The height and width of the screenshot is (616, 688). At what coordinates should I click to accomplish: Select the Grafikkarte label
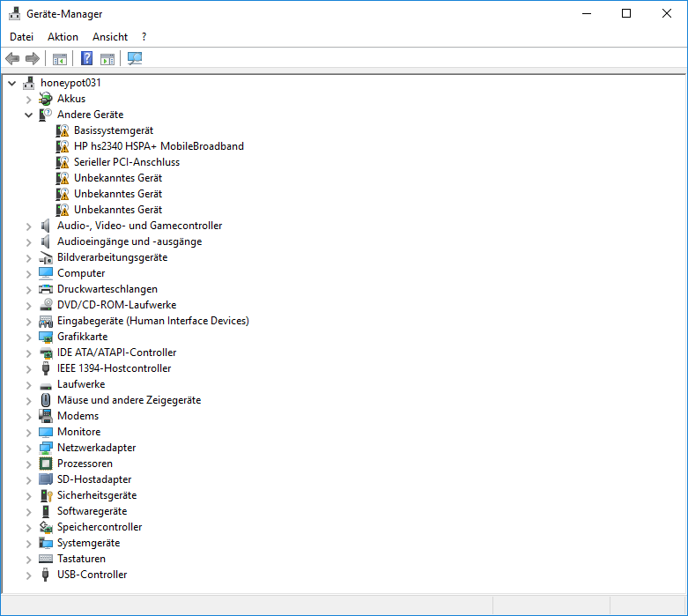point(83,337)
